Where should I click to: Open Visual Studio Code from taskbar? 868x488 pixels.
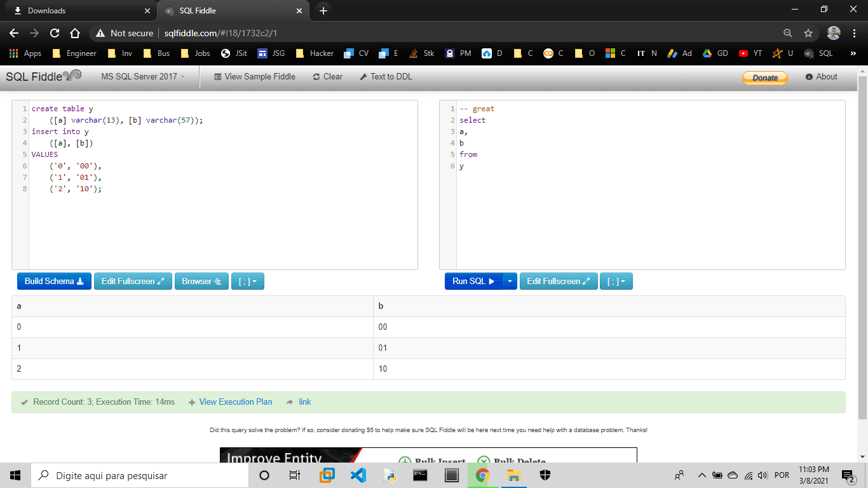358,475
